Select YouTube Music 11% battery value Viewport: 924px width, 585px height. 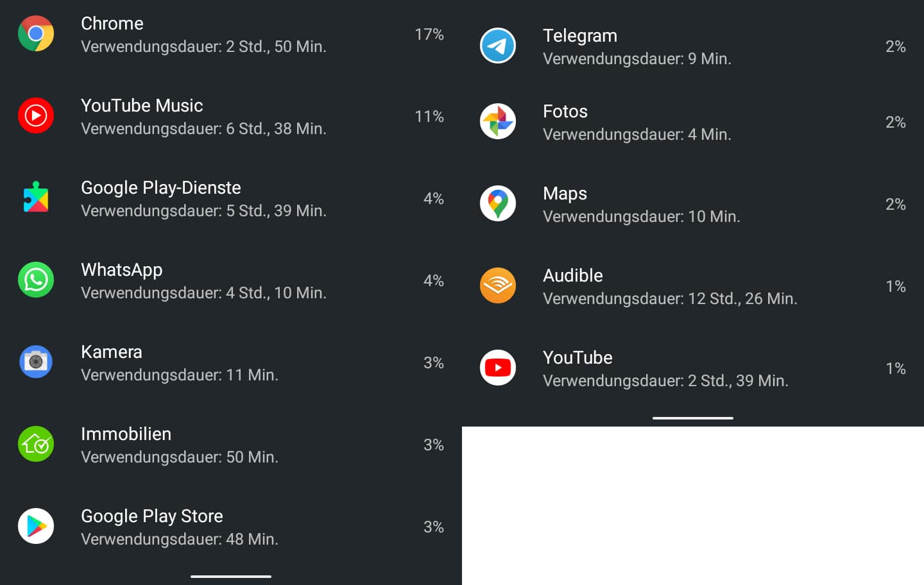point(429,116)
